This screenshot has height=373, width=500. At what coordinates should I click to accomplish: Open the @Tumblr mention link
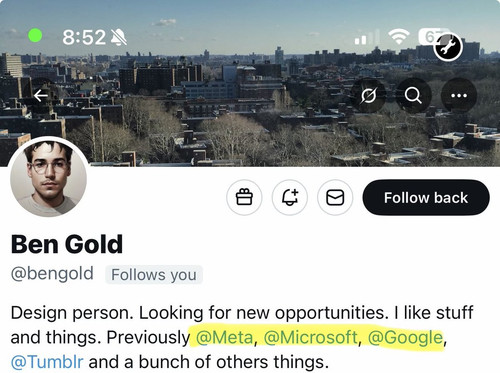47,362
